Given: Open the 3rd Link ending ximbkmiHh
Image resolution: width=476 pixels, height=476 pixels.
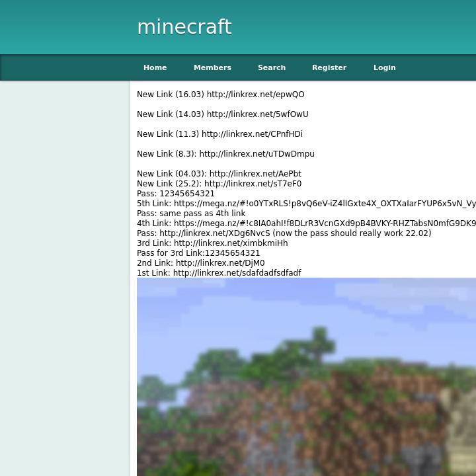Looking at the screenshot, I should click(x=231, y=243).
